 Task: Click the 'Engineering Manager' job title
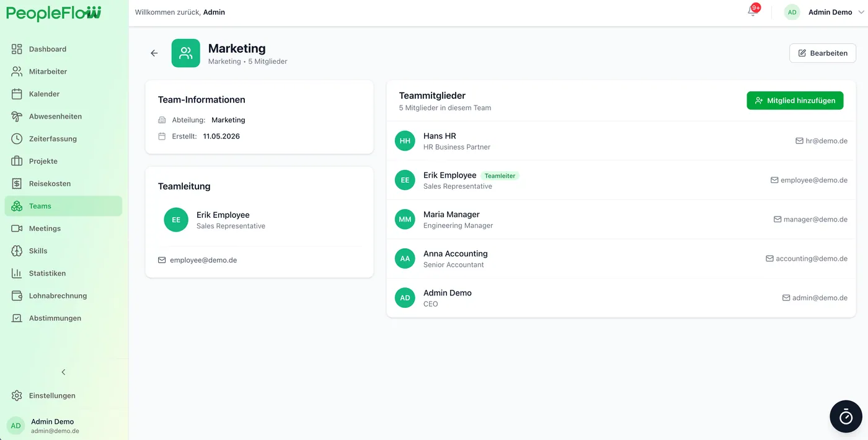tap(458, 226)
